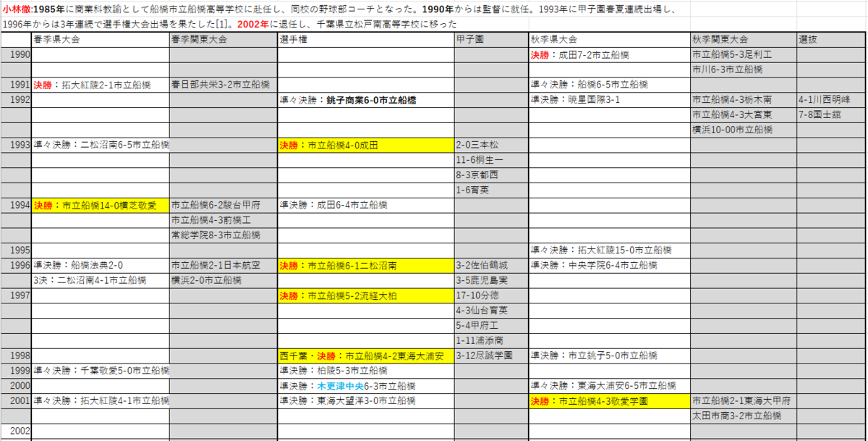Viewport: 868px width, 441px height.
Task: Select cell 3決：二松沼南4-1市立船橋
Action: click(101, 280)
